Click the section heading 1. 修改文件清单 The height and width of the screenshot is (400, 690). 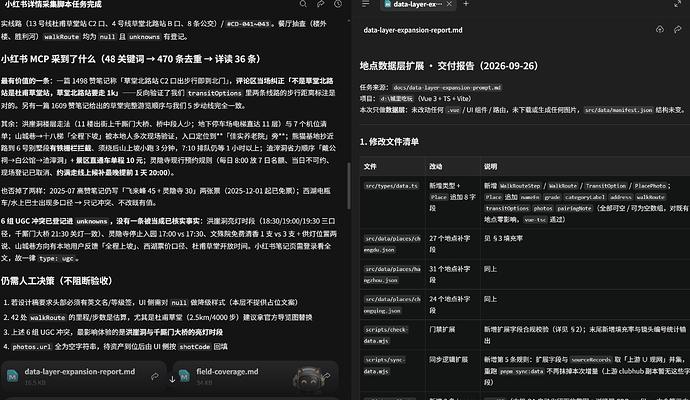click(389, 142)
